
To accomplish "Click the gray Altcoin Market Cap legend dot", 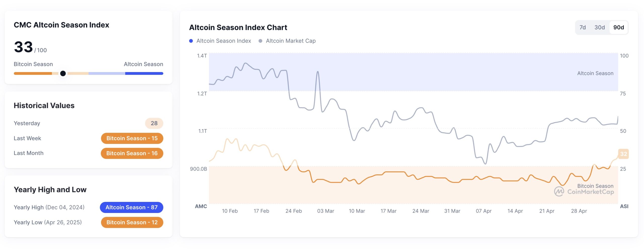I will [x=260, y=41].
